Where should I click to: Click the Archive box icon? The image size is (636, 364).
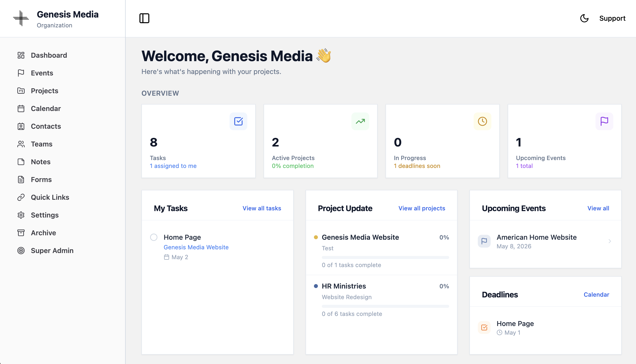21,233
